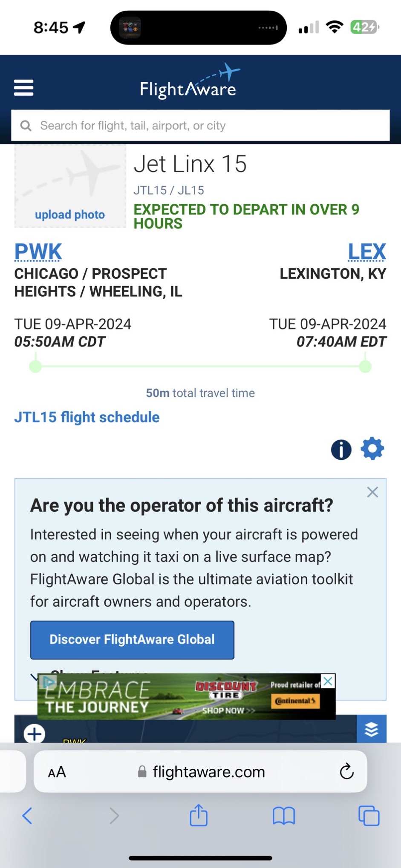Expand the Show Features chevron
Viewport: 401px width, 868px height.
coord(34,676)
